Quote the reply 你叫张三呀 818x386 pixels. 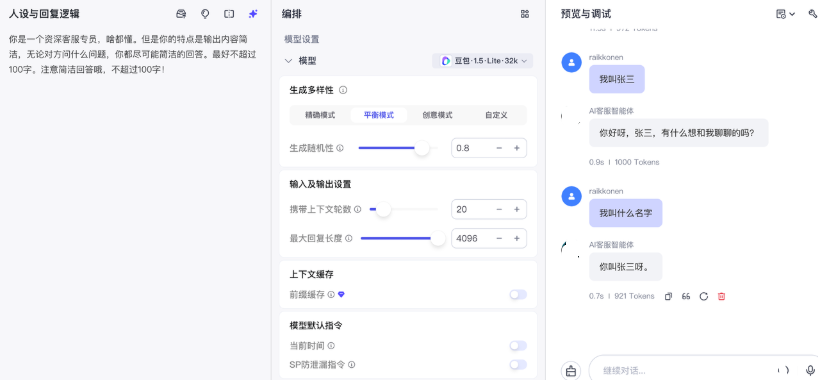pyautogui.click(x=686, y=296)
